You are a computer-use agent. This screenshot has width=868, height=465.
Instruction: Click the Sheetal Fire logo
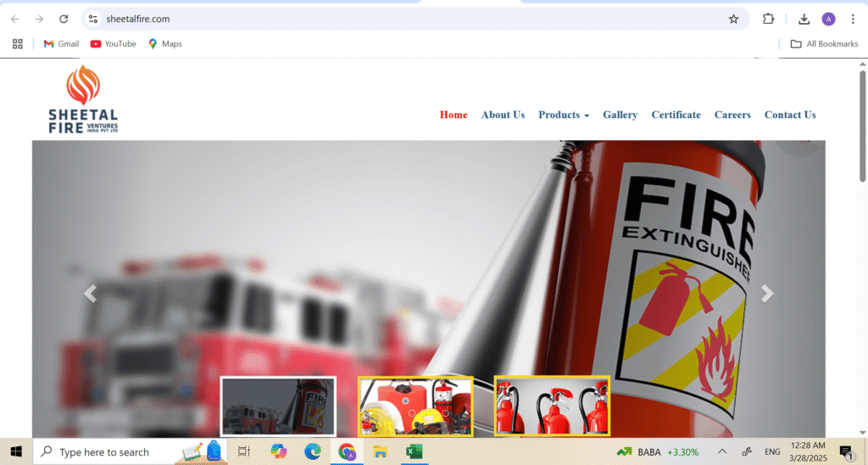pyautogui.click(x=83, y=100)
